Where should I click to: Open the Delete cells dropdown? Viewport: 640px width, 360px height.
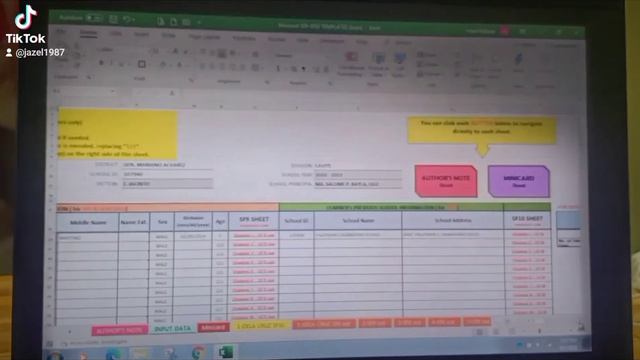point(427,64)
